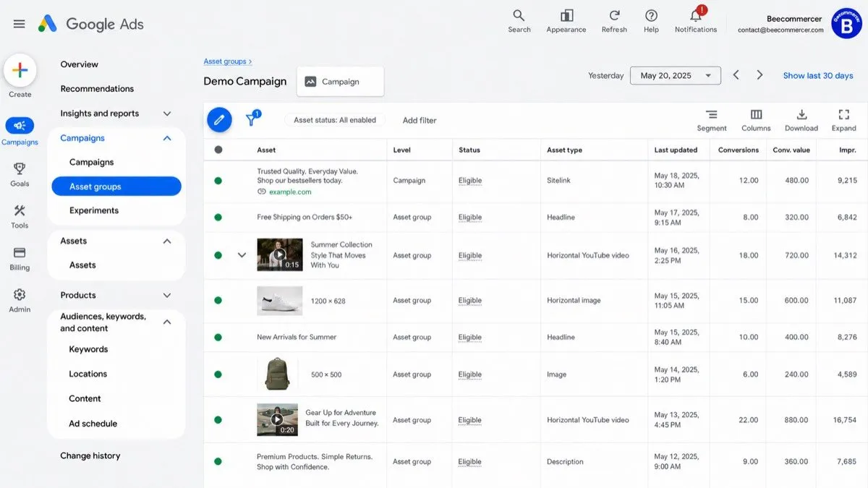Open Goals trophy icon
868x488 pixels.
pos(20,168)
